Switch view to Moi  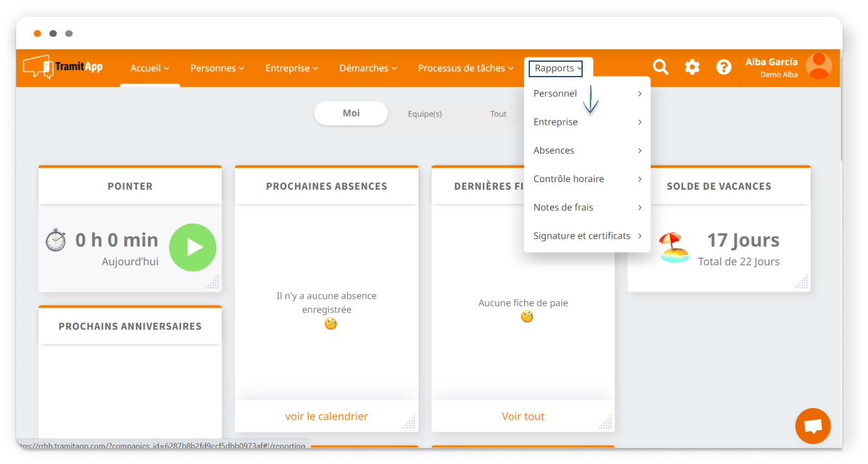pos(351,113)
